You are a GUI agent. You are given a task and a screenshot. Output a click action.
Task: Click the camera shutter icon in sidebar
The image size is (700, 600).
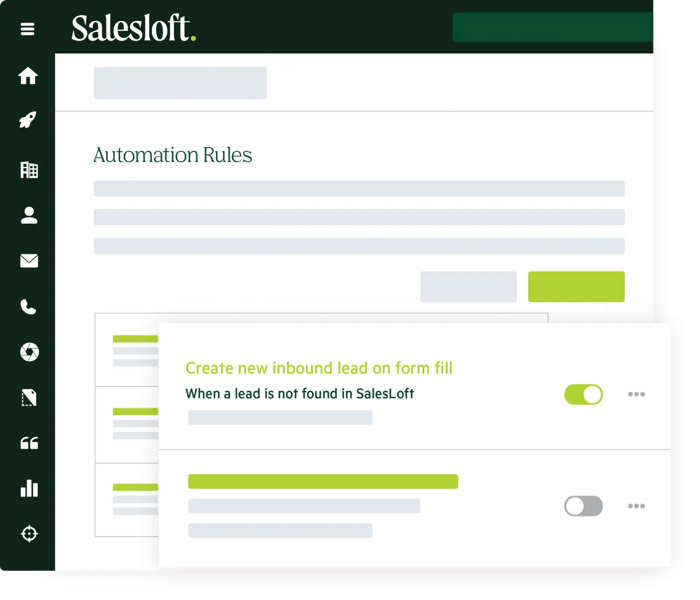(30, 352)
